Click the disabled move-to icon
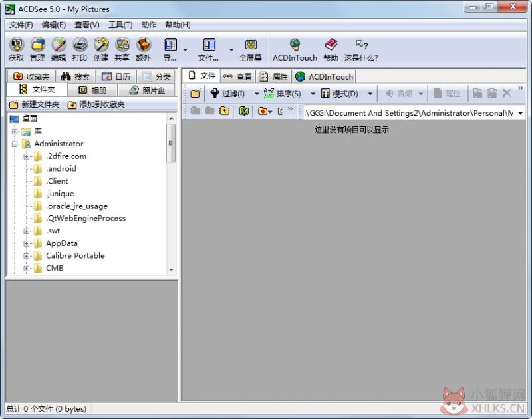This screenshot has width=532, height=419. pyautogui.click(x=492, y=94)
